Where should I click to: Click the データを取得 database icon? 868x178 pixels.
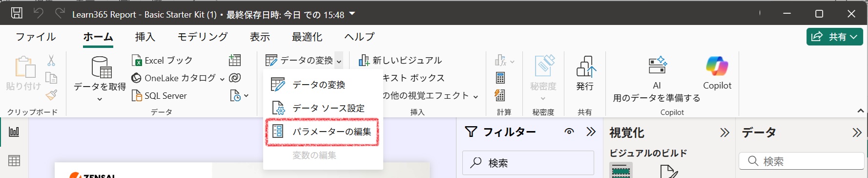coord(101,67)
